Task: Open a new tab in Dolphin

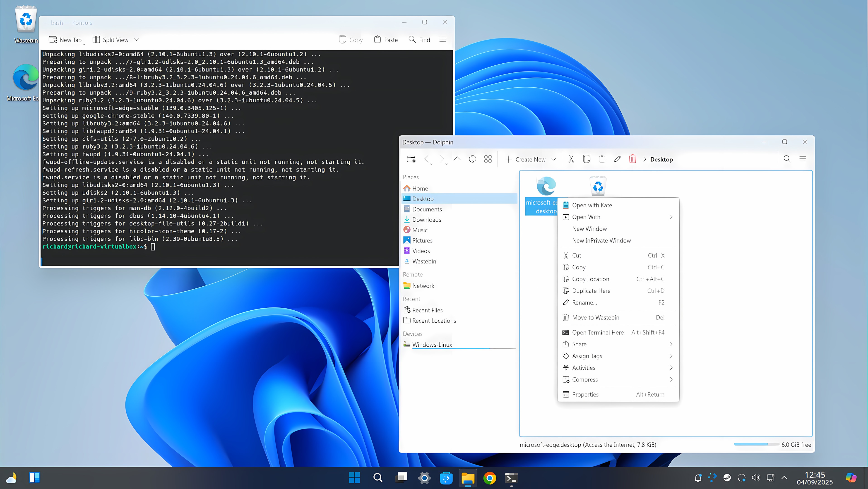Action: tap(411, 159)
